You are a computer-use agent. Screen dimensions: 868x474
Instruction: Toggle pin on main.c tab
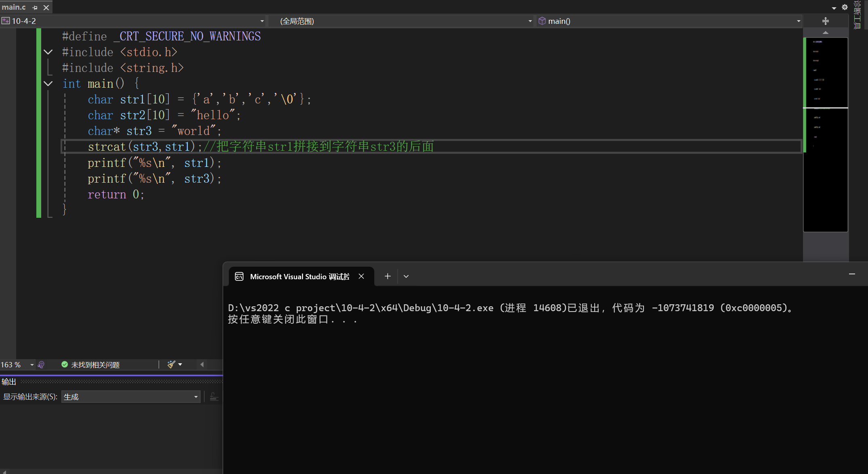click(35, 7)
